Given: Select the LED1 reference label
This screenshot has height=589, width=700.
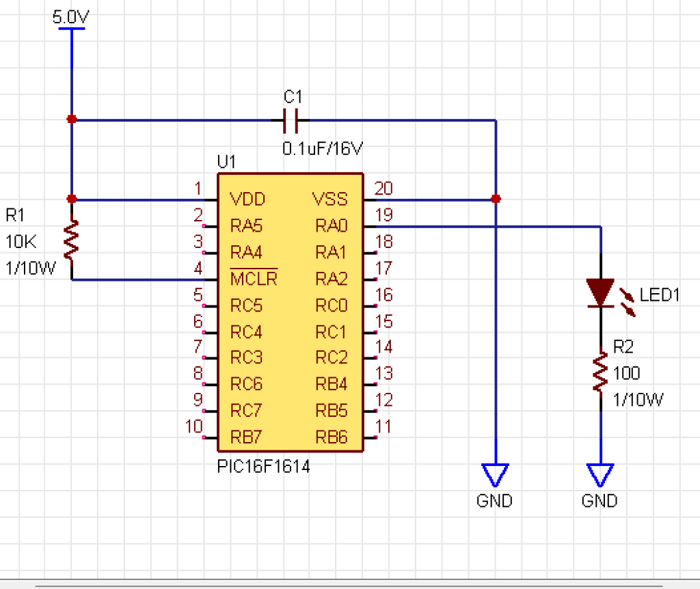Looking at the screenshot, I should 660,296.
